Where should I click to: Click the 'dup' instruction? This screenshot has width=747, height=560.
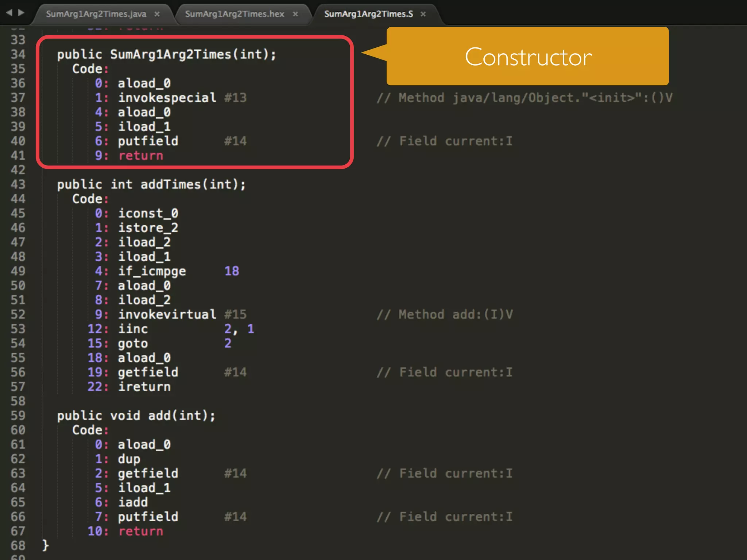coord(129,459)
